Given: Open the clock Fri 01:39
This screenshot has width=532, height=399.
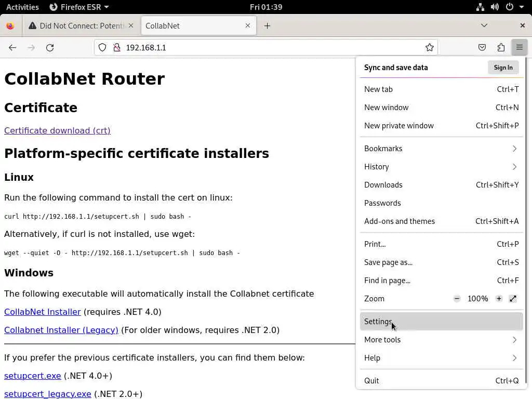Looking at the screenshot, I should pyautogui.click(x=266, y=7).
